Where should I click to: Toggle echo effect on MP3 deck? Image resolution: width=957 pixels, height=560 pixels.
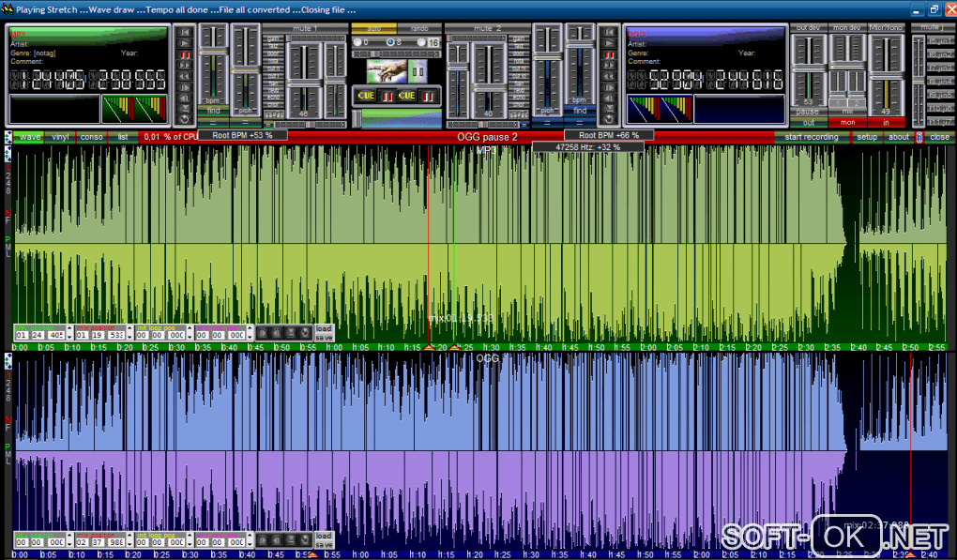point(273,97)
